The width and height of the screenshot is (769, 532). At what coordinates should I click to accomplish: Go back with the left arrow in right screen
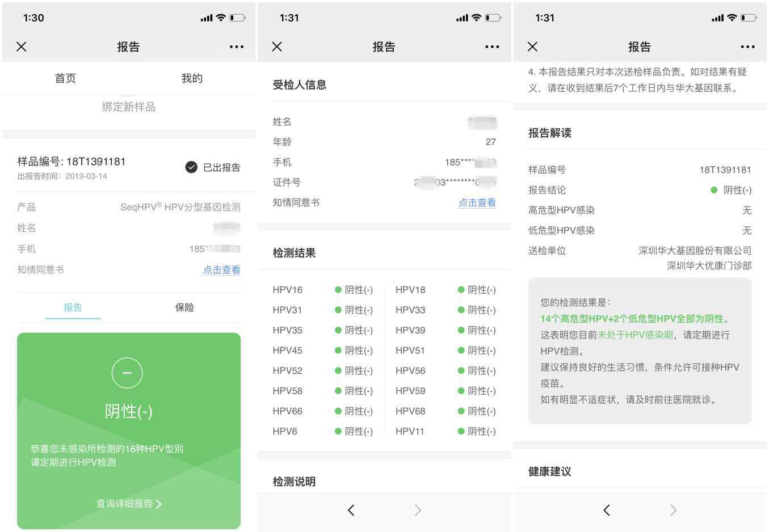click(607, 510)
